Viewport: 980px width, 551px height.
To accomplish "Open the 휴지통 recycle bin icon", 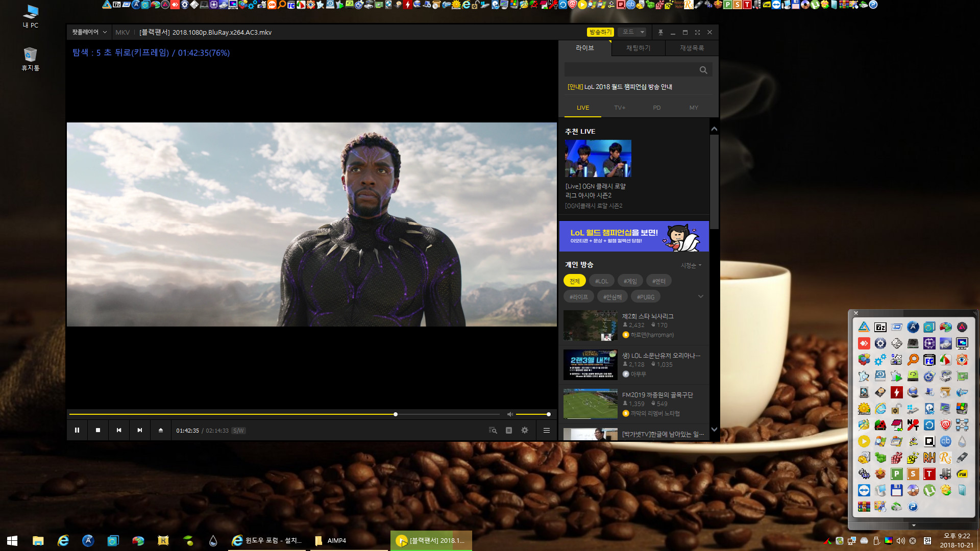I will coord(31,59).
